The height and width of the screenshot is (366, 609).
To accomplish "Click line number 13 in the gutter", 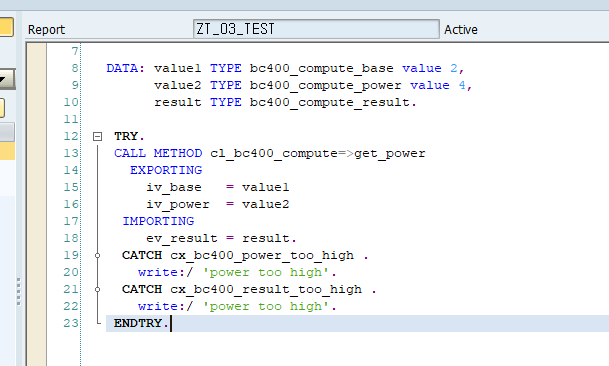I will pyautogui.click(x=71, y=153).
